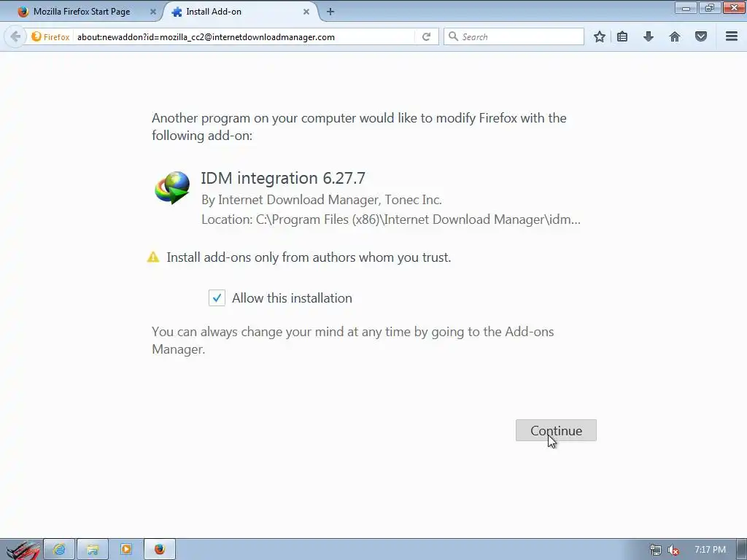The image size is (747, 560).
Task: Uncheck Allow this installation checkbox
Action: point(217,298)
